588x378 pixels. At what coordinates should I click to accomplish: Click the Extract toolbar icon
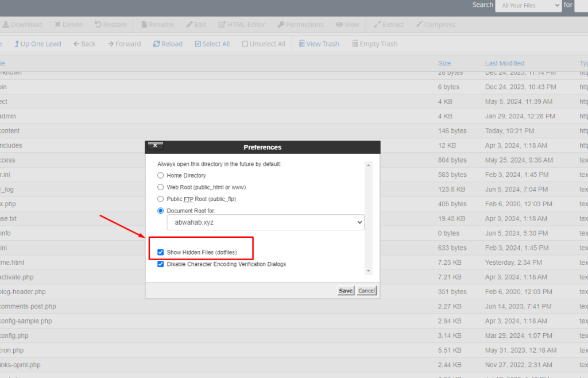[x=377, y=25]
